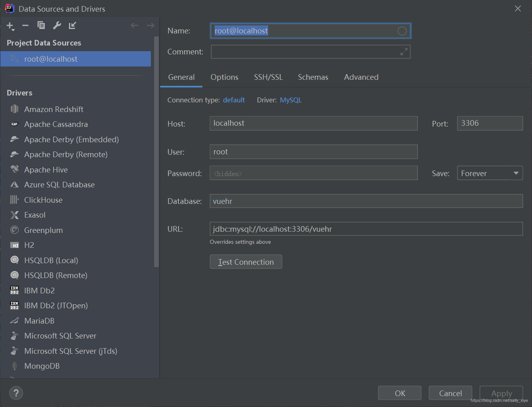Screen dimensions: 532x407
Task: Click the back navigation arrow
Action: click(x=134, y=25)
